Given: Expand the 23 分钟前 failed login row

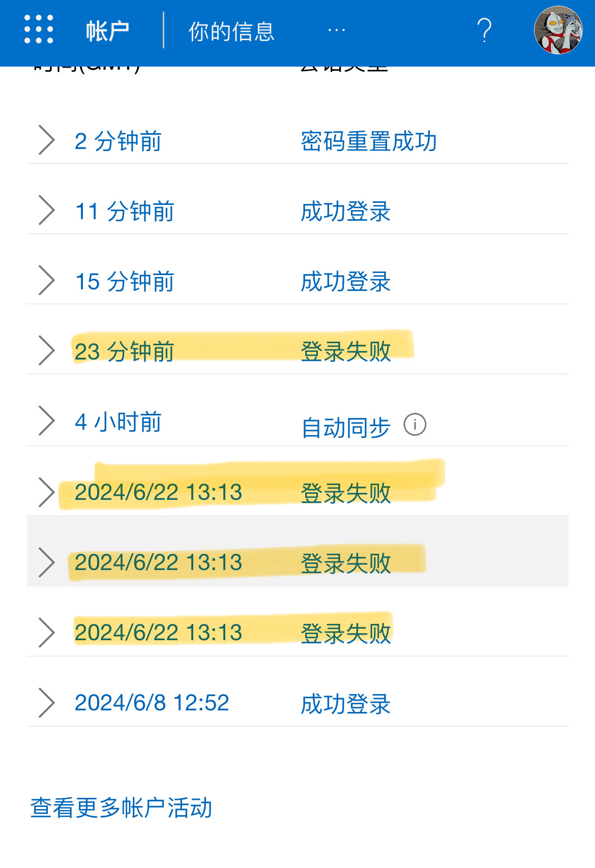Looking at the screenshot, I should tap(47, 351).
